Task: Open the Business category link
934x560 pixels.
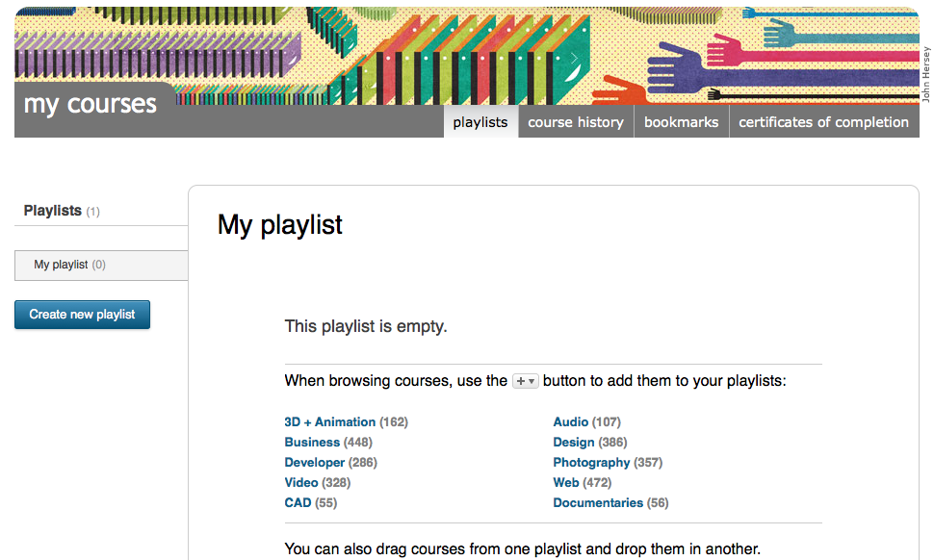Action: pos(312,443)
